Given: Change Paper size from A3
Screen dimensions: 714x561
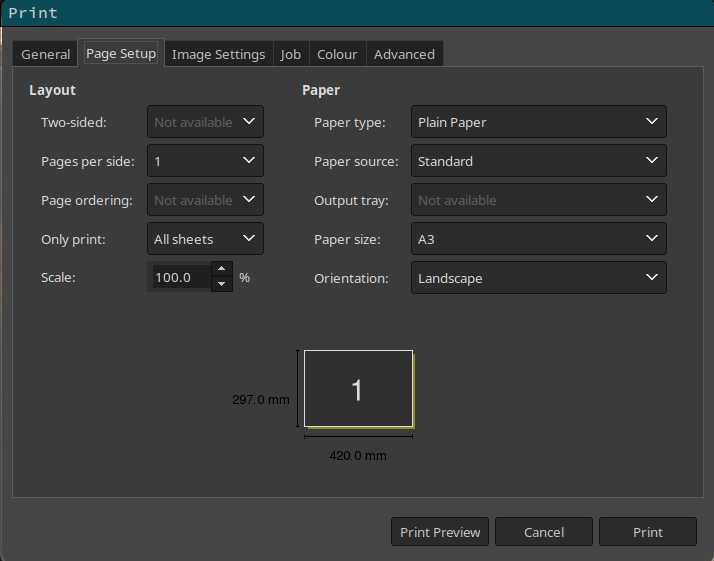Looking at the screenshot, I should 538,239.
